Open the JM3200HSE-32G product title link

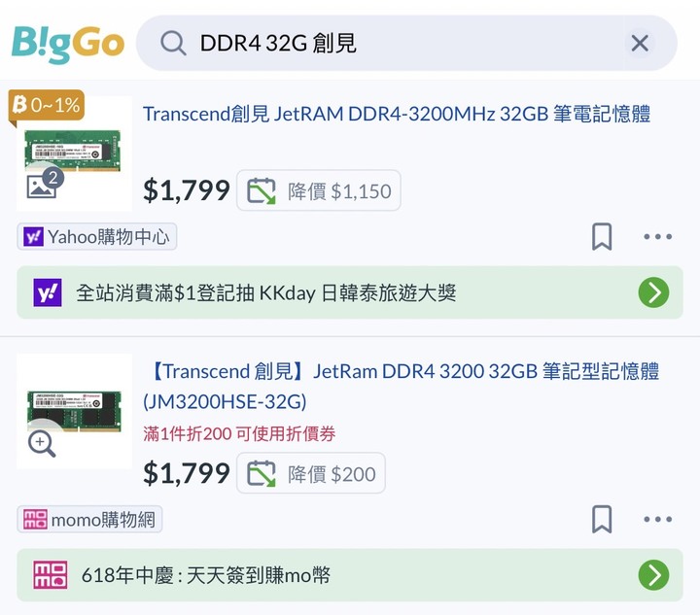coord(402,387)
